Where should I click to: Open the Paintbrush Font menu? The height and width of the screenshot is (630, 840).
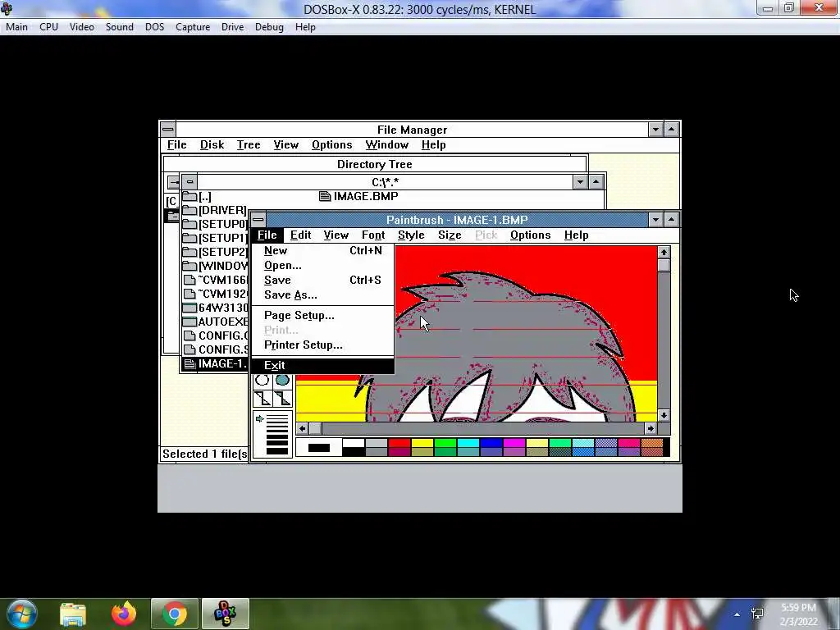click(373, 235)
